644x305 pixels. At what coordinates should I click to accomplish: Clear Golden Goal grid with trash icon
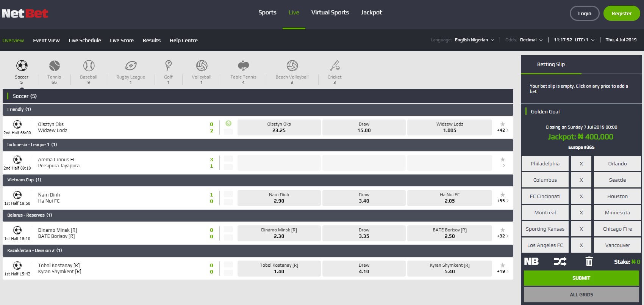[x=589, y=261]
